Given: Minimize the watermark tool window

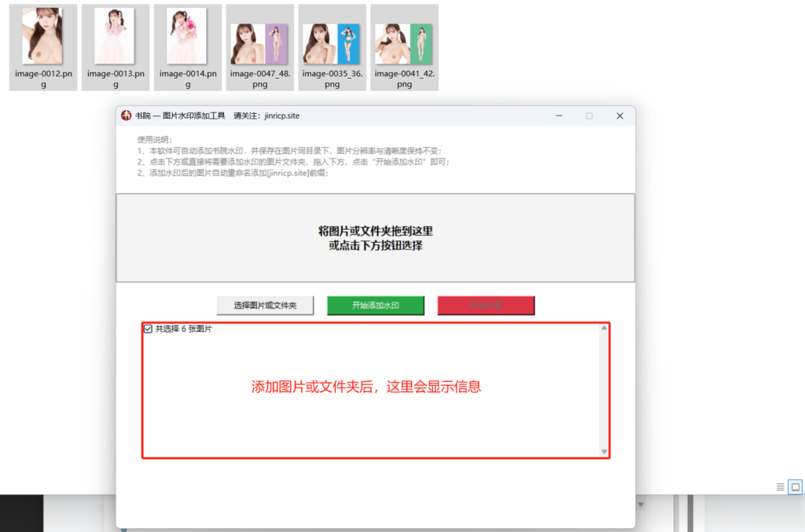Looking at the screenshot, I should click(x=559, y=116).
